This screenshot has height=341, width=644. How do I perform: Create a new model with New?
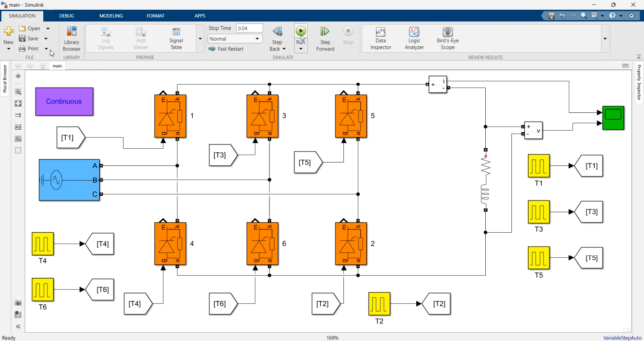click(8, 38)
